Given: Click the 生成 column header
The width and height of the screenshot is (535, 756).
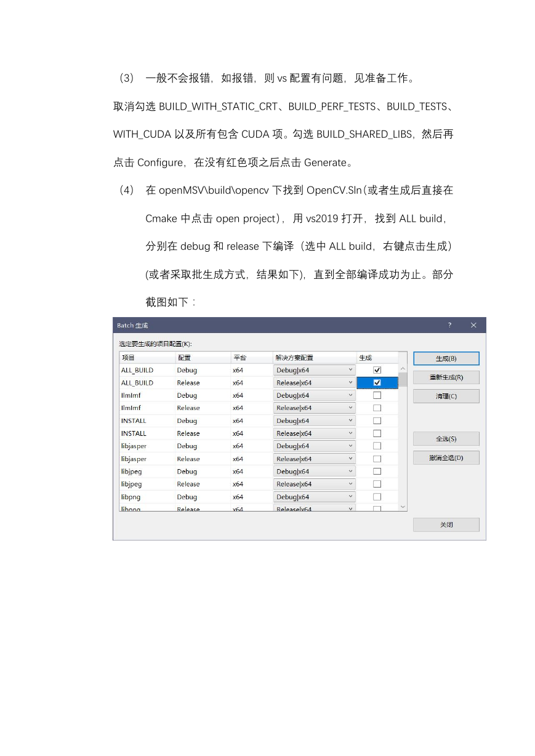Looking at the screenshot, I should point(377,358).
